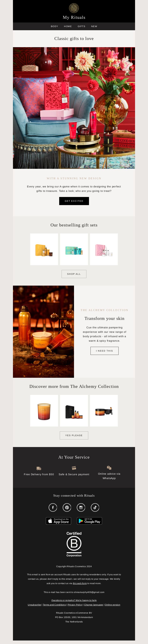
Task: Open the BODY menu item
Action: coord(54,26)
